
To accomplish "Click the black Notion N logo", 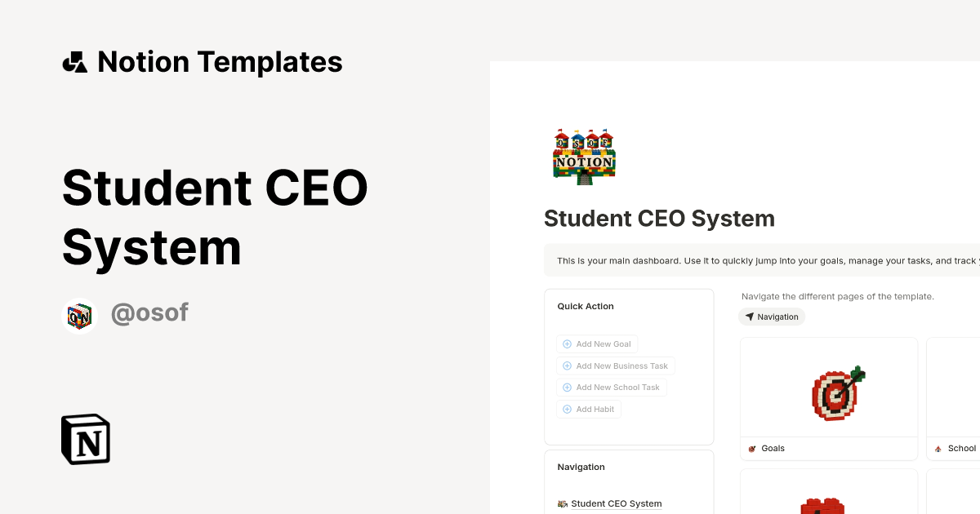I will click(x=85, y=439).
